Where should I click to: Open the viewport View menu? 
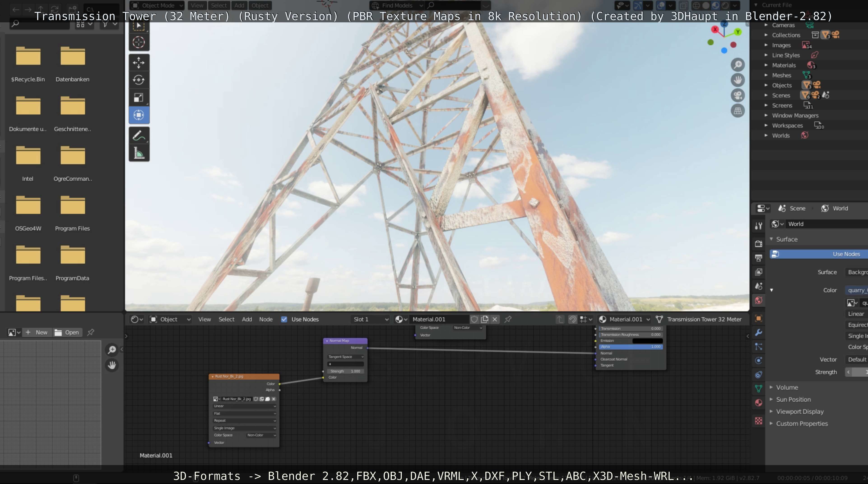tap(197, 5)
